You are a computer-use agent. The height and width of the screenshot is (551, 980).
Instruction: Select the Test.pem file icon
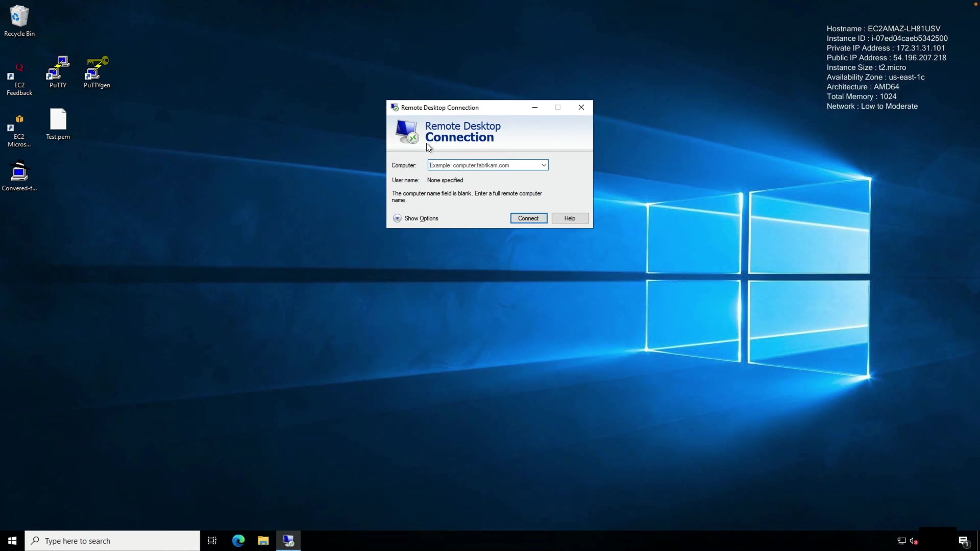tap(58, 120)
